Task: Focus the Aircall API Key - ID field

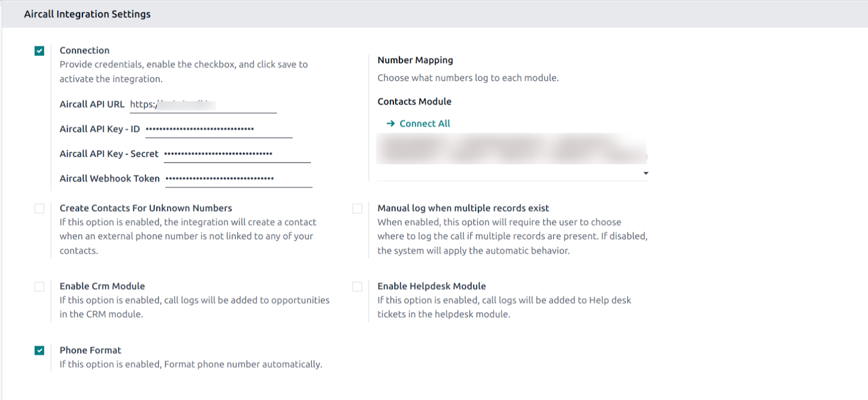Action: pyautogui.click(x=219, y=130)
